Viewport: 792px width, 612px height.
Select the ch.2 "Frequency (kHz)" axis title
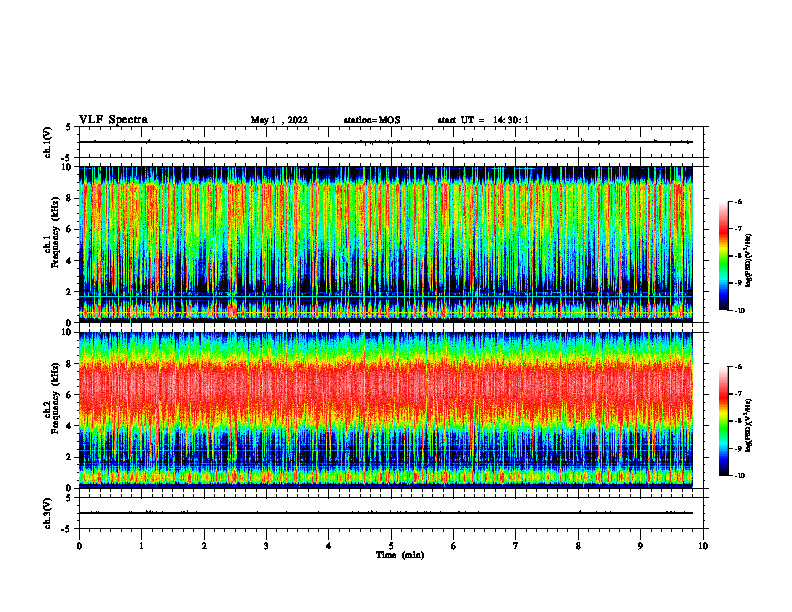(x=55, y=398)
